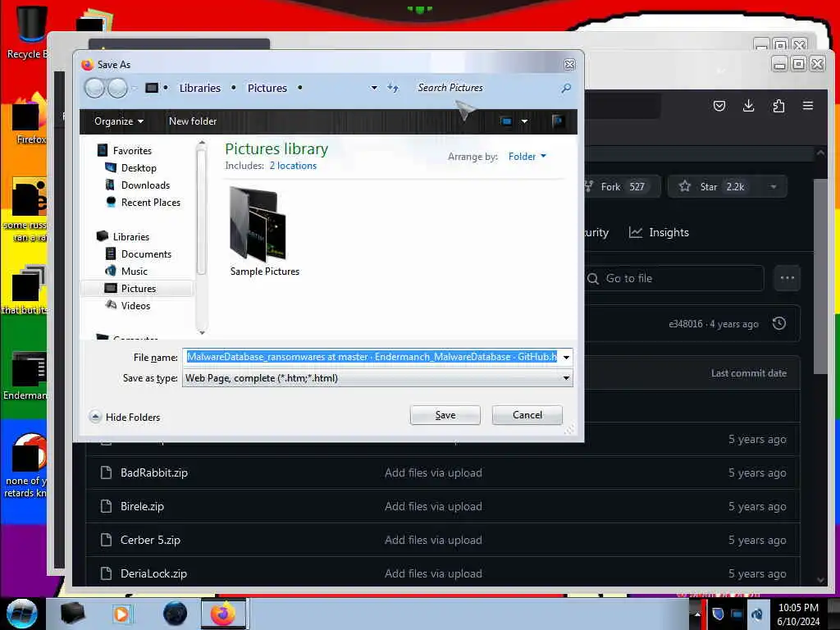Image resolution: width=840 pixels, height=630 pixels.
Task: Click New folder in dialog toolbar
Action: coord(193,121)
